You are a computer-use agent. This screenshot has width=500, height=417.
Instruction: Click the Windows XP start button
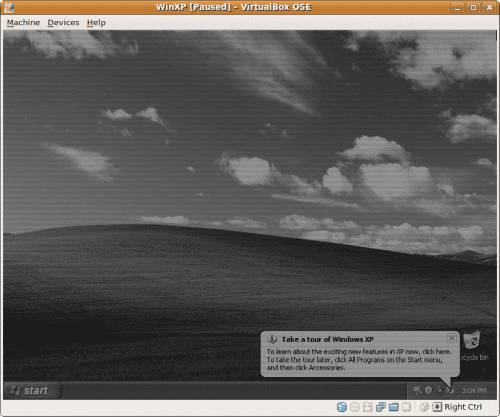[33, 390]
